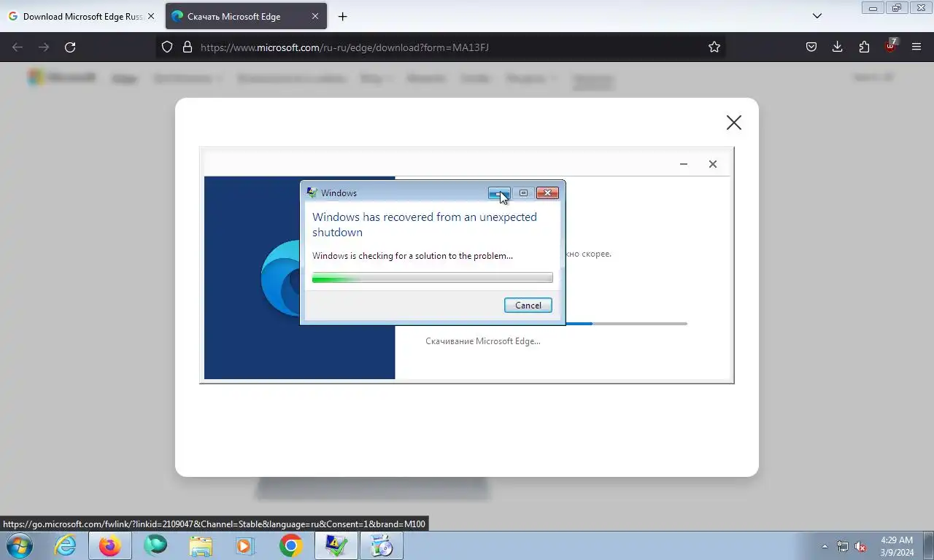Go back to previous page
Screen dimensions: 934x560
tap(18, 47)
